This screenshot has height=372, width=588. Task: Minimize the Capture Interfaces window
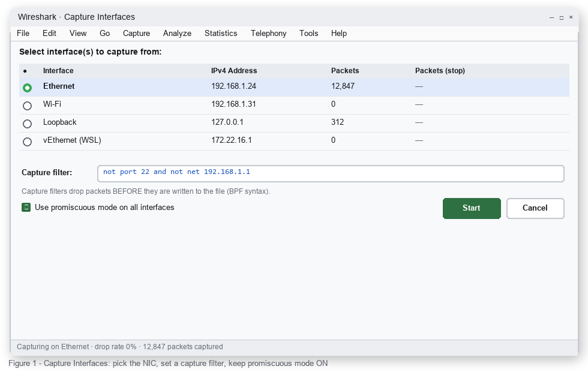pos(551,17)
